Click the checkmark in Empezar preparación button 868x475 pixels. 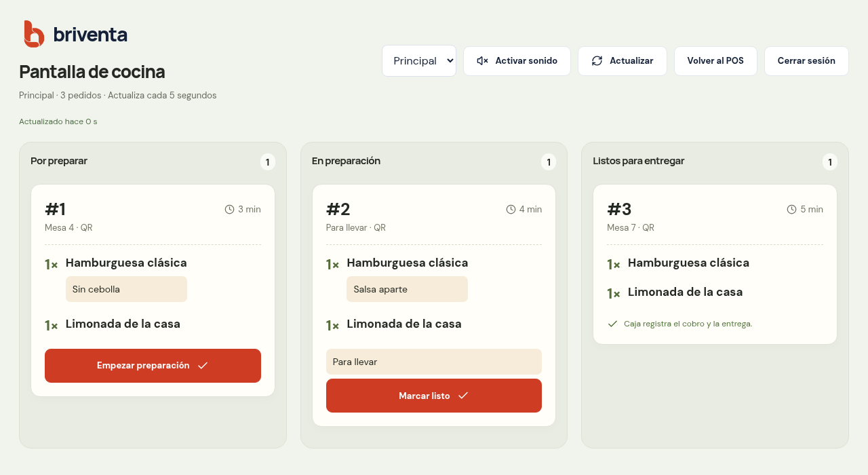click(203, 366)
